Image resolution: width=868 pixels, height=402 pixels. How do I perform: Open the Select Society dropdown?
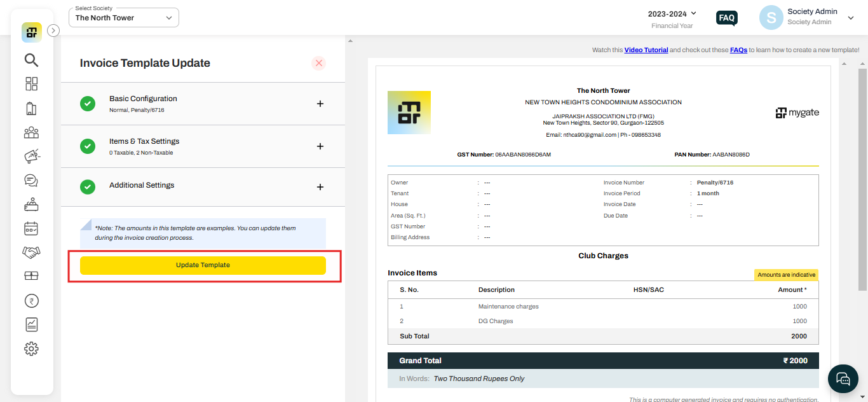(123, 17)
